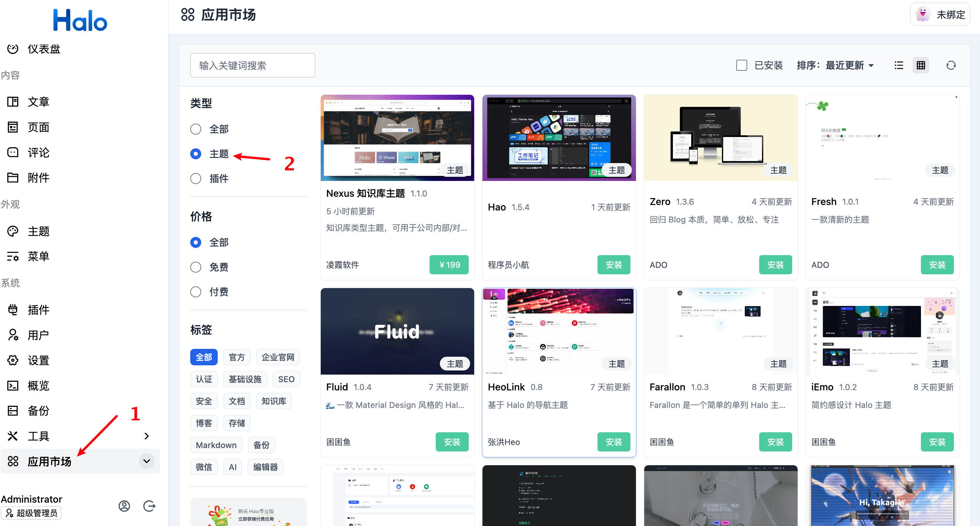Install the HeoLink theme
Image resolution: width=980 pixels, height=526 pixels.
tap(614, 442)
